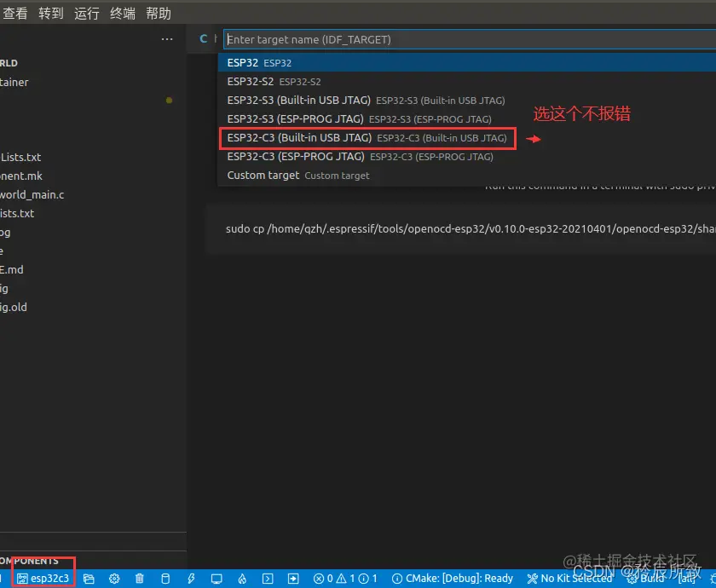
Task: Select the ESP32-S2 target option
Action: pos(467,81)
